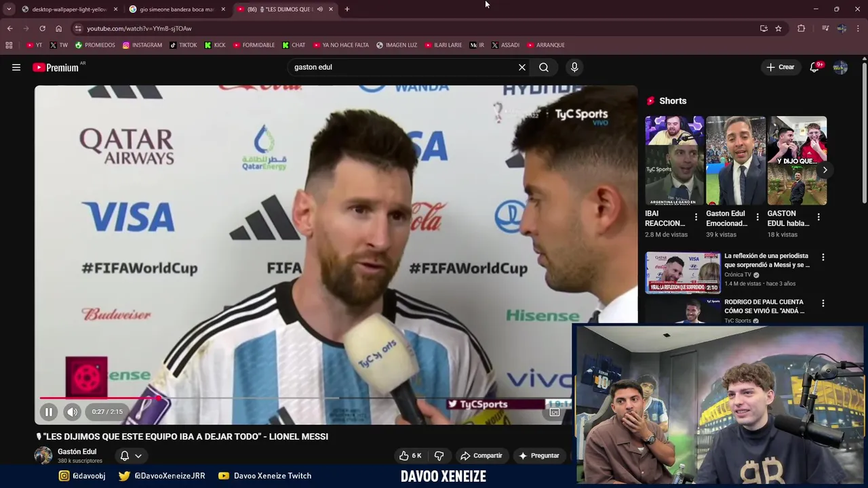The height and width of the screenshot is (488, 868).
Task: Open the Chrome three-dot menu
Action: (859, 28)
